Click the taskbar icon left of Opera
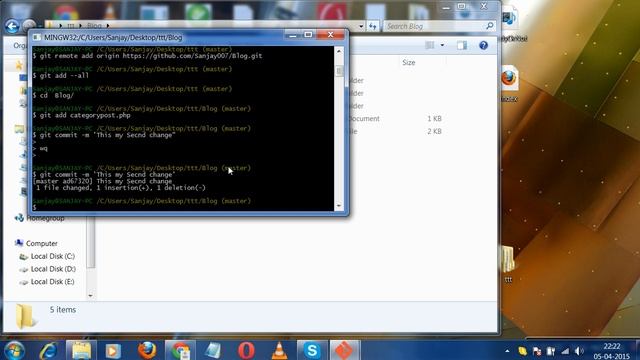 (x=213, y=350)
